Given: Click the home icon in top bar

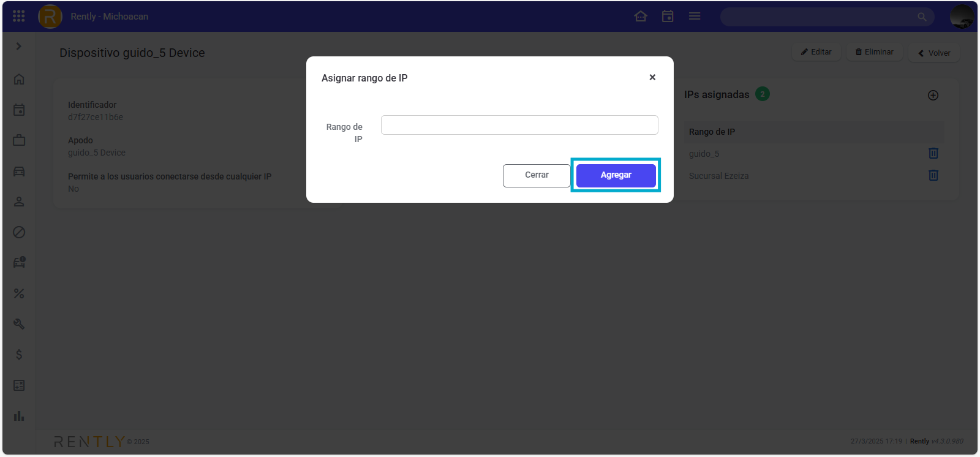Looking at the screenshot, I should pos(641,17).
